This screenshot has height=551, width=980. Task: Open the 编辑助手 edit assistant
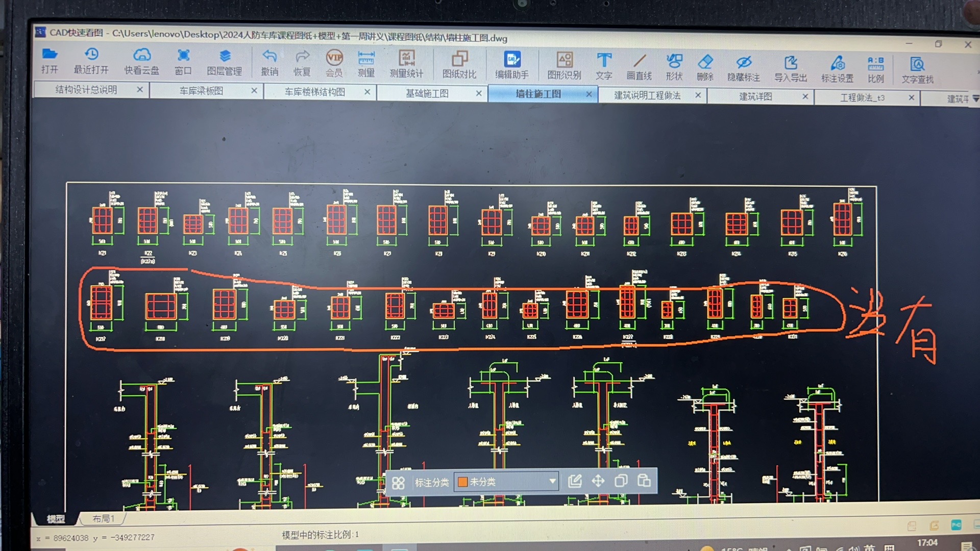click(x=512, y=66)
